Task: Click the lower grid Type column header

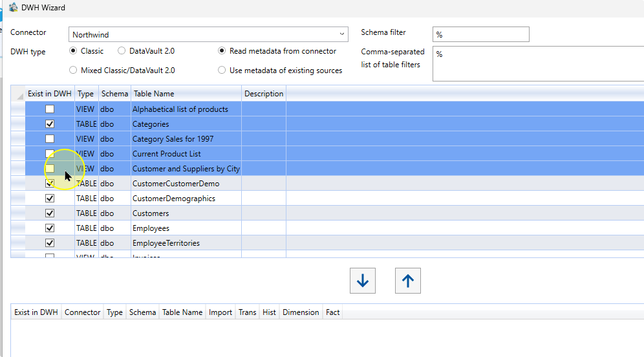Action: (x=114, y=312)
